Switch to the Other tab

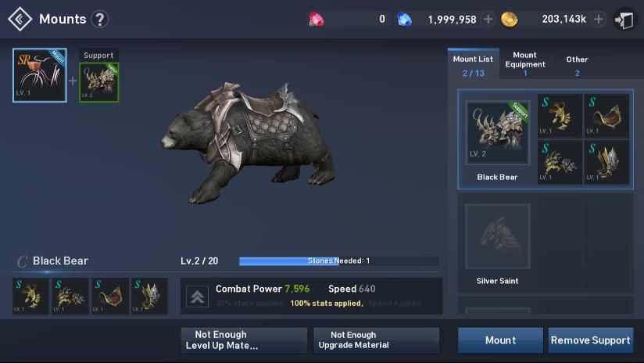pos(577,65)
